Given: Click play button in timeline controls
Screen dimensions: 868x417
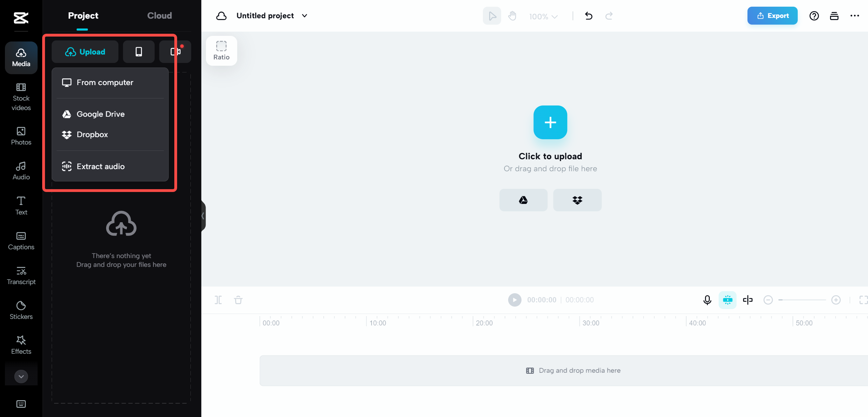Looking at the screenshot, I should pyautogui.click(x=514, y=300).
